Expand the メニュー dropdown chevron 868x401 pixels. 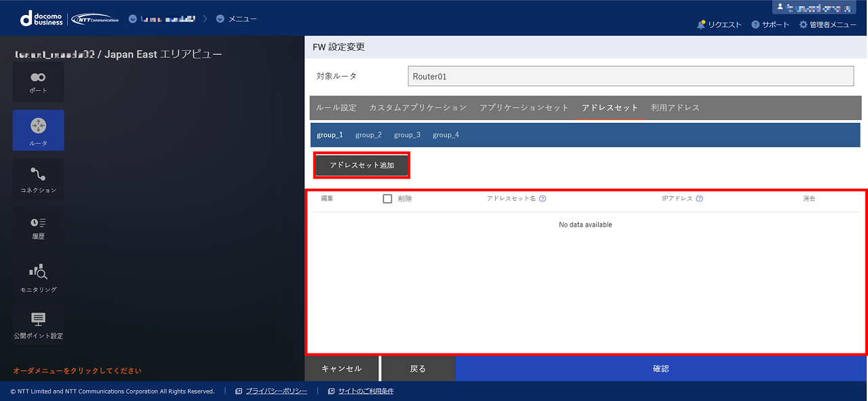220,19
